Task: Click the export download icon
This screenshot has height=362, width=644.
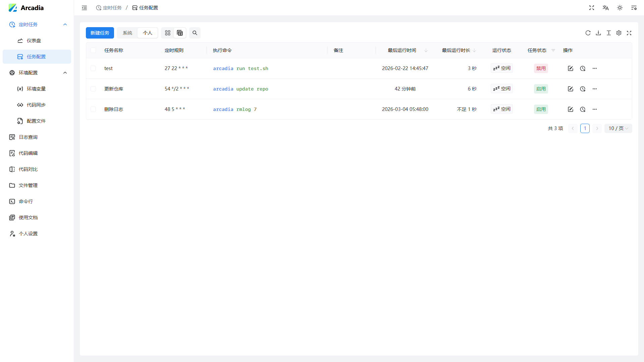Action: [x=598, y=33]
